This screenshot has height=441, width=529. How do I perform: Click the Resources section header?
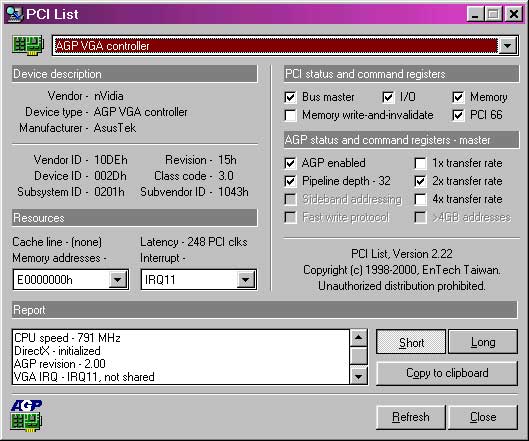[x=135, y=218]
